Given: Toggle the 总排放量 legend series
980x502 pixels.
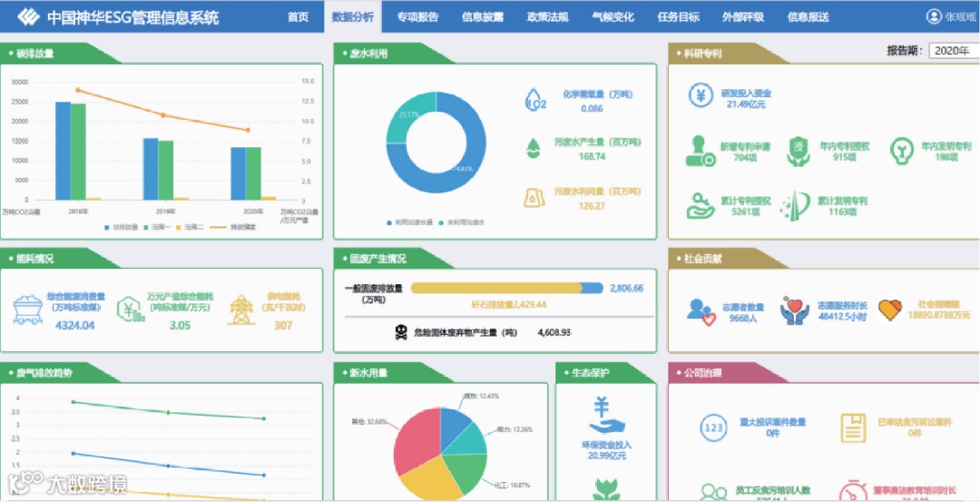Looking at the screenshot, I should click(121, 226).
